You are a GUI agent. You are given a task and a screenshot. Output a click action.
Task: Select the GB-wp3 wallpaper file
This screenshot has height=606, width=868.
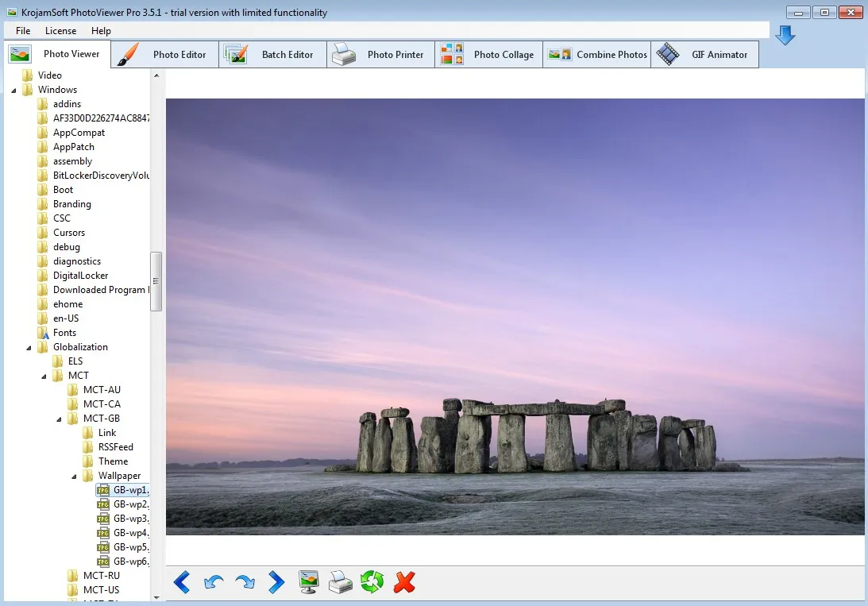click(x=129, y=518)
